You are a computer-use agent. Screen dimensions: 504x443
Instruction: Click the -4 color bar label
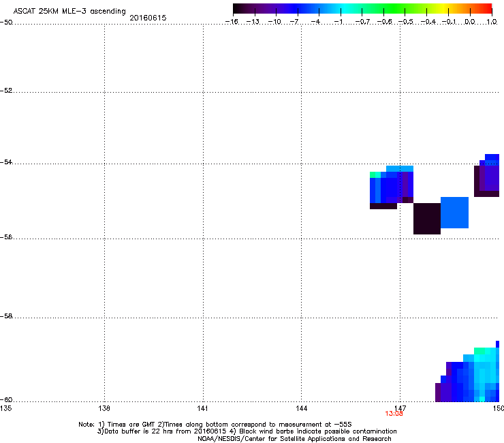(315, 22)
